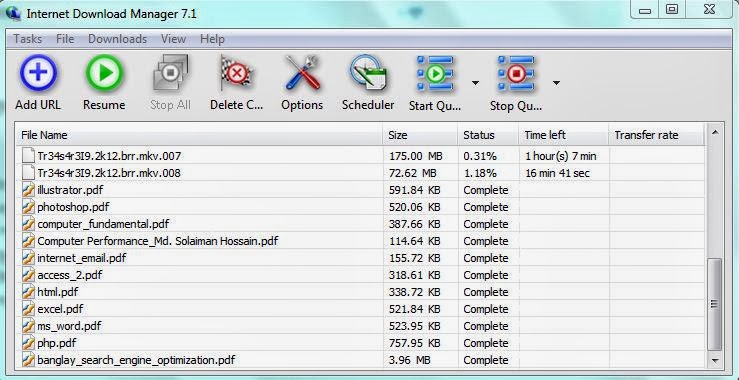Click the Add URL plus icon
Screen dimensions: 739x380
point(38,73)
